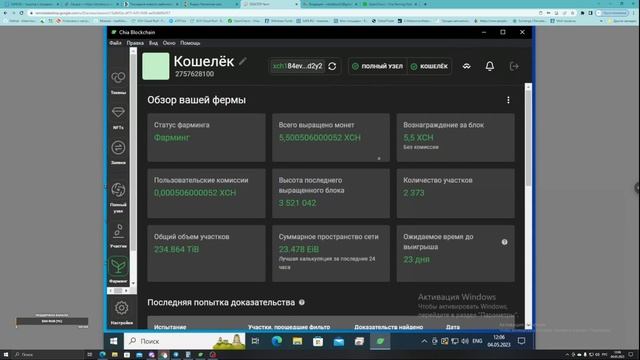This screenshot has height=360, width=640.
Task: Log out with the exit icon
Action: 514,66
